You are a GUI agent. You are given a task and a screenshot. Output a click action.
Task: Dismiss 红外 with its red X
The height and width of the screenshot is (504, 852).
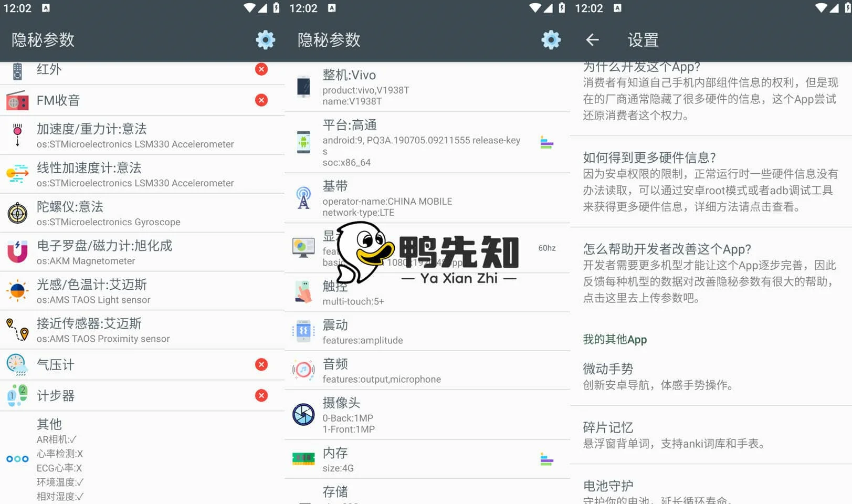pos(261,69)
